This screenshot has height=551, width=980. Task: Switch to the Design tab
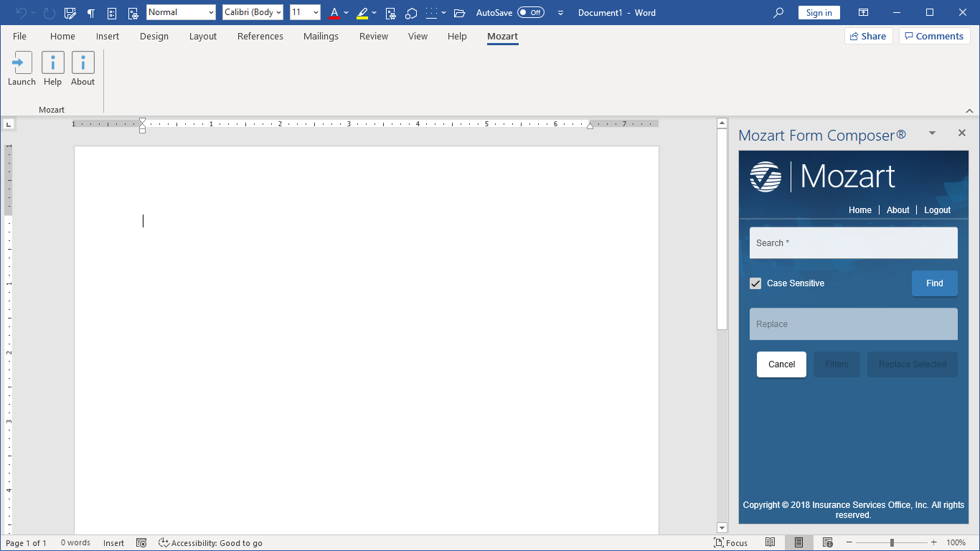154,36
